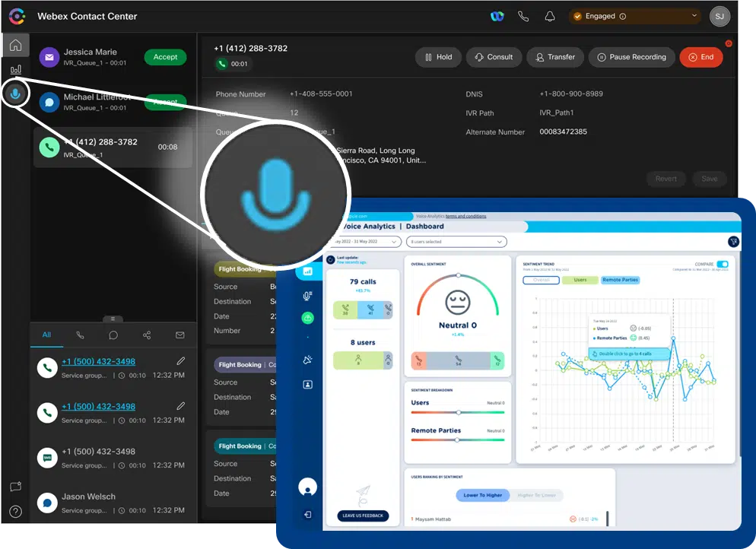
Task: Open the bar-chart reporting icon in sidebar
Action: [x=15, y=70]
